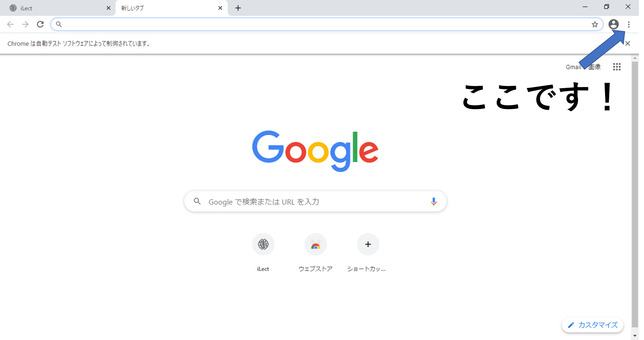Viewport: 644px width, 340px height.
Task: Click the Google search input box
Action: [315, 201]
